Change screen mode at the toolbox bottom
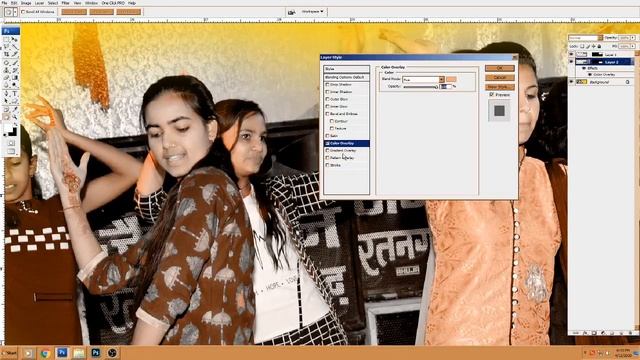The image size is (640, 360). coord(11,151)
